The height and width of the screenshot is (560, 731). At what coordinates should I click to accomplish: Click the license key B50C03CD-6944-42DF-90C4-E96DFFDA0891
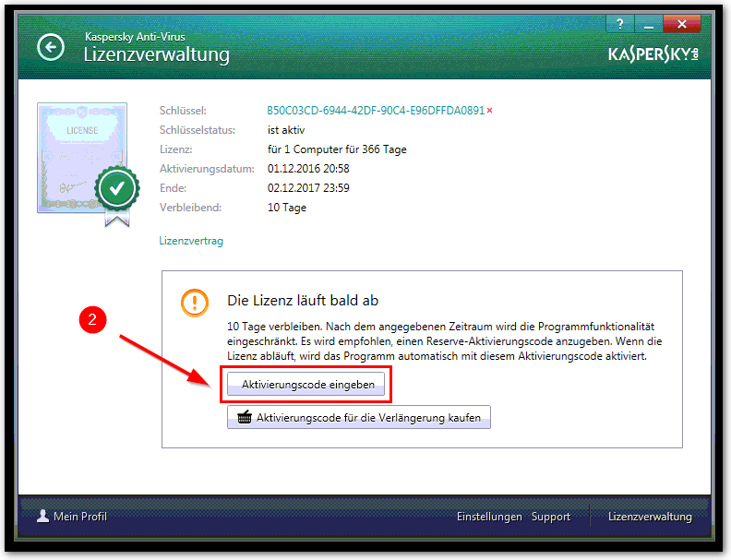tap(376, 111)
